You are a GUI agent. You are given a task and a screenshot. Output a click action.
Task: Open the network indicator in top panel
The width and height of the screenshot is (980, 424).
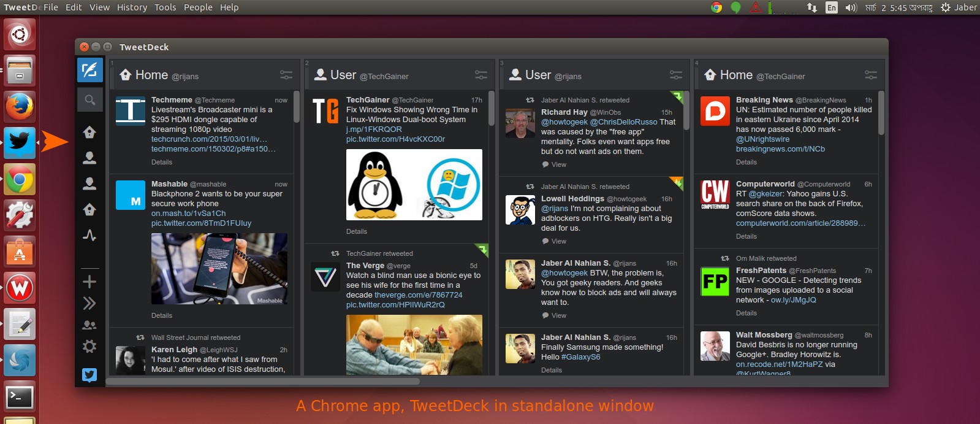pyautogui.click(x=811, y=7)
